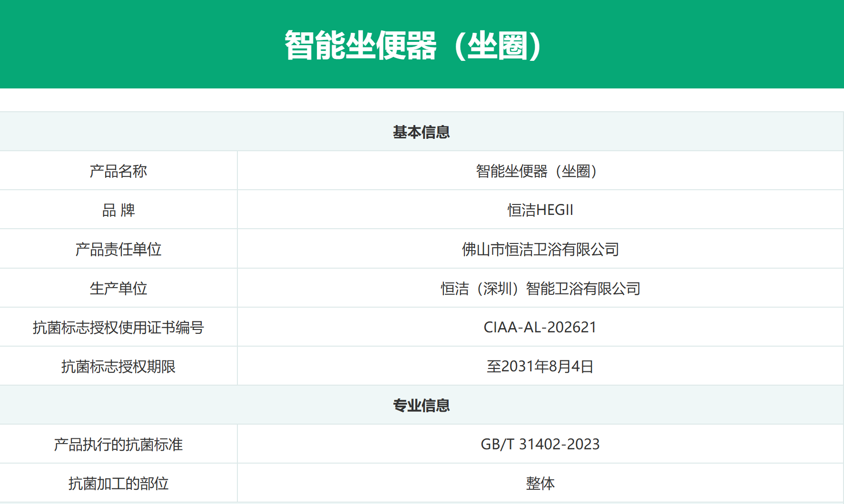Select the 整体 value cell
Viewport: 844px width, 504px height.
pos(540,483)
